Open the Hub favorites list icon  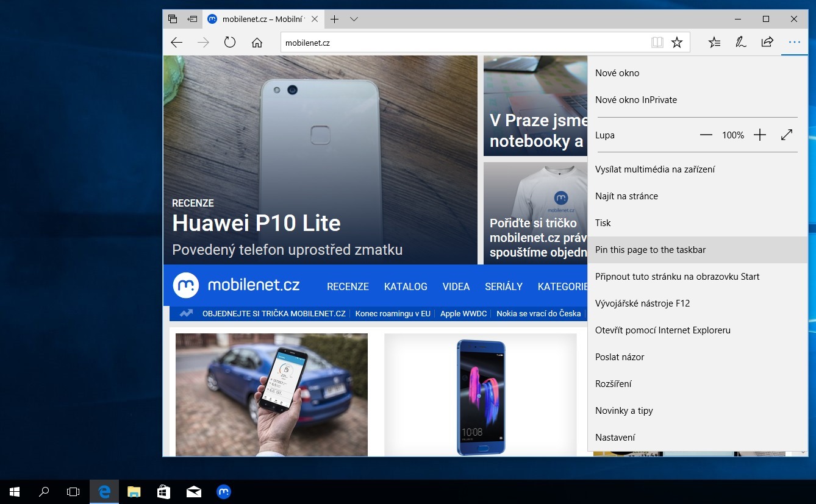click(x=714, y=42)
